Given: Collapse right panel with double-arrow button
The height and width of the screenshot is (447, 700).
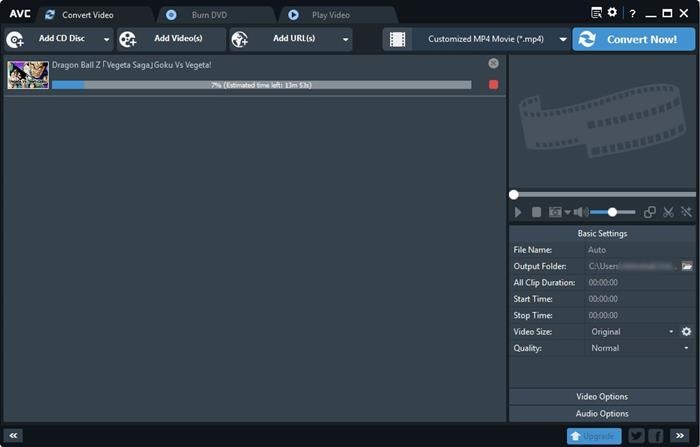Looking at the screenshot, I should [679, 435].
